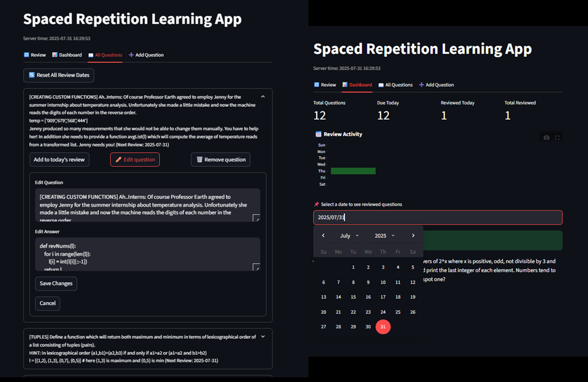Image resolution: width=588 pixels, height=382 pixels.
Task: Click the Edit Answer resize handle
Action: [256, 267]
